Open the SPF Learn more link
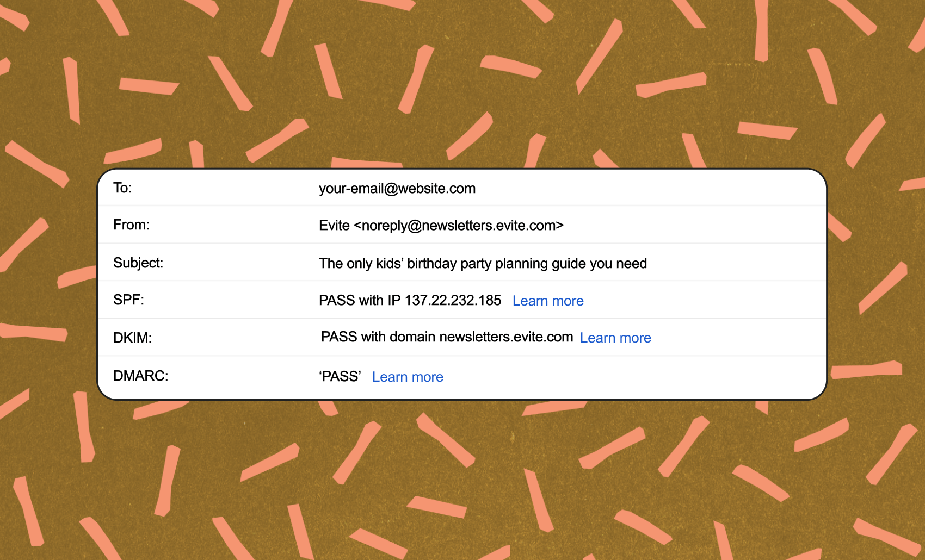 click(x=547, y=301)
